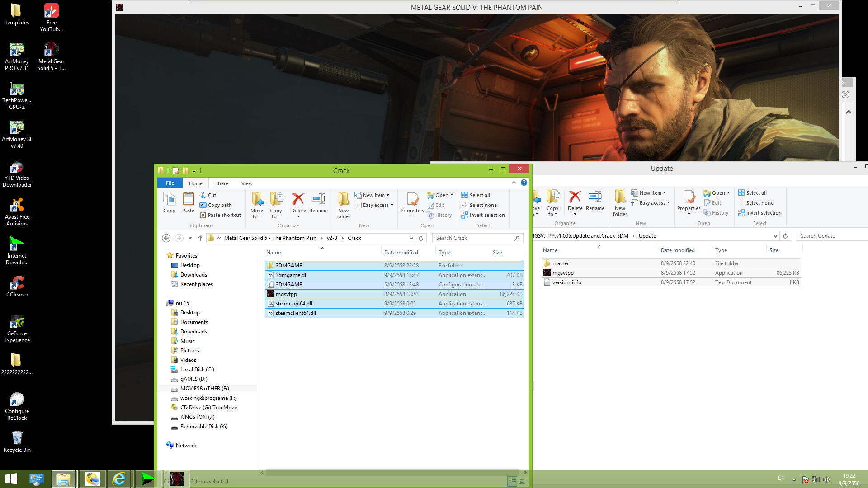
Task: Open the Share ribbon tab
Action: pos(222,183)
